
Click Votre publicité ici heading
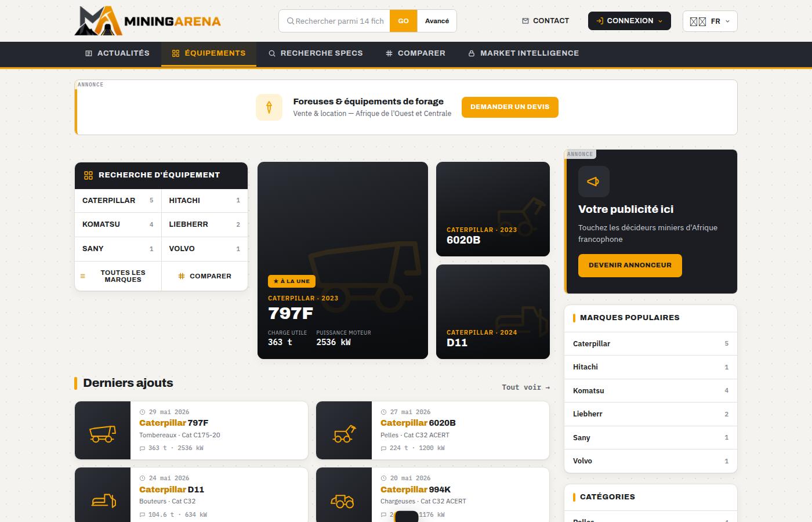pos(626,209)
